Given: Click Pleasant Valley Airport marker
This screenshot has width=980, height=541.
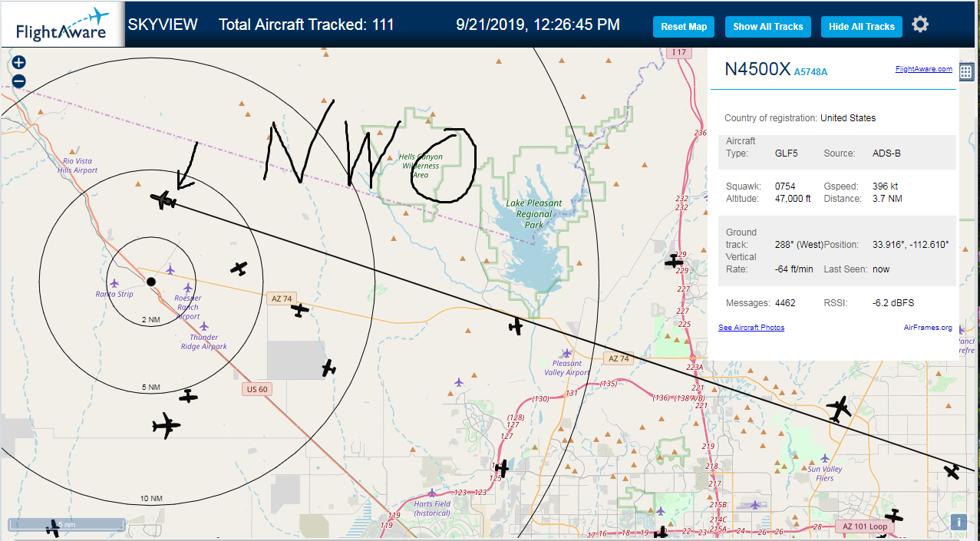Looking at the screenshot, I should (x=566, y=353).
